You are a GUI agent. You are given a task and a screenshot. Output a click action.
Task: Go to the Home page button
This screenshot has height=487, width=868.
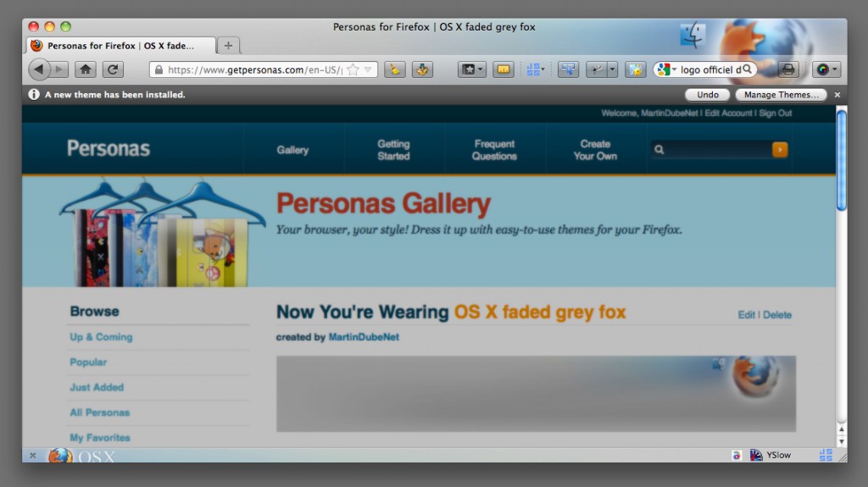[86, 69]
